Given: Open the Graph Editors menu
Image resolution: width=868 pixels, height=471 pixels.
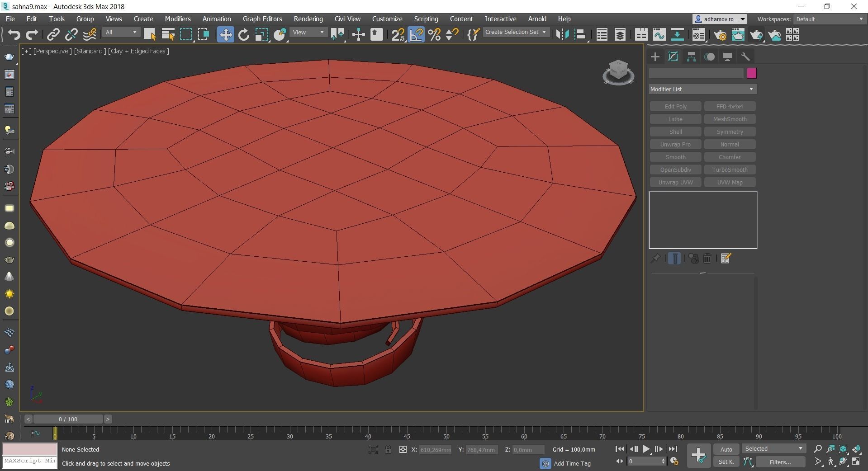Looking at the screenshot, I should [262, 19].
